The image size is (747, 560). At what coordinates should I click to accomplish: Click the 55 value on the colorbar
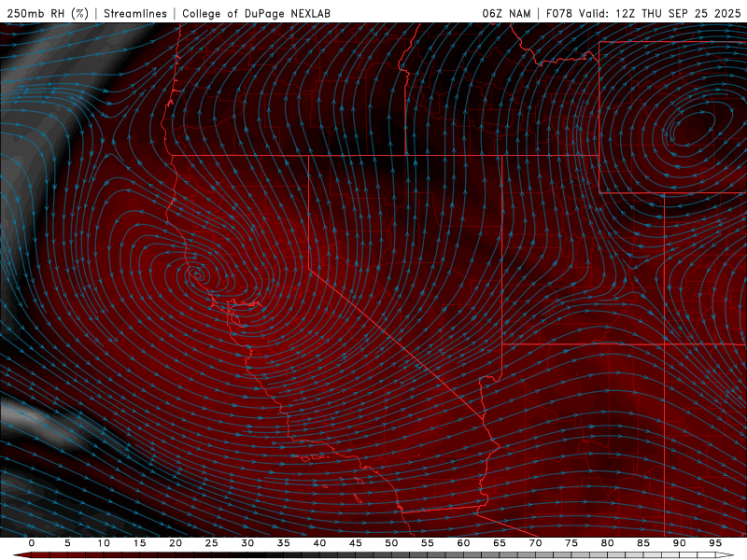[x=427, y=543]
